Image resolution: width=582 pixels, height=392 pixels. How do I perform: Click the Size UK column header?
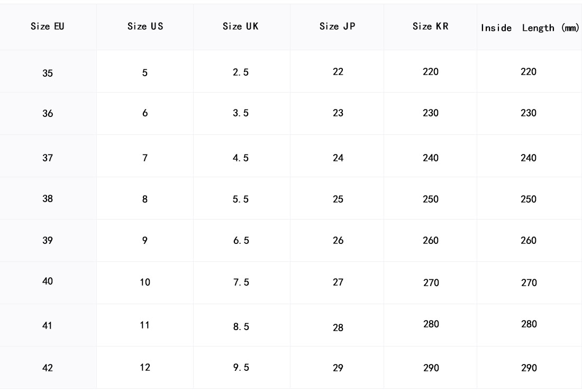241,27
